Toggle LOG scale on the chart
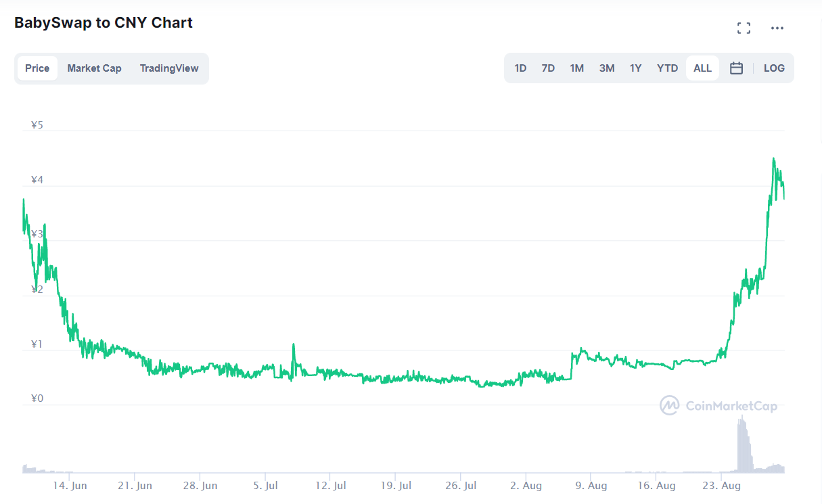This screenshot has height=504, width=822. coord(774,68)
